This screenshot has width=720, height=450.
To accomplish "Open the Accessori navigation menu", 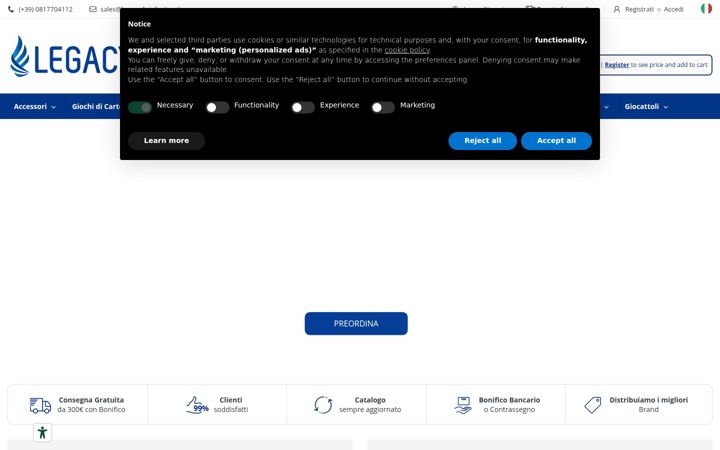I will (x=34, y=107).
